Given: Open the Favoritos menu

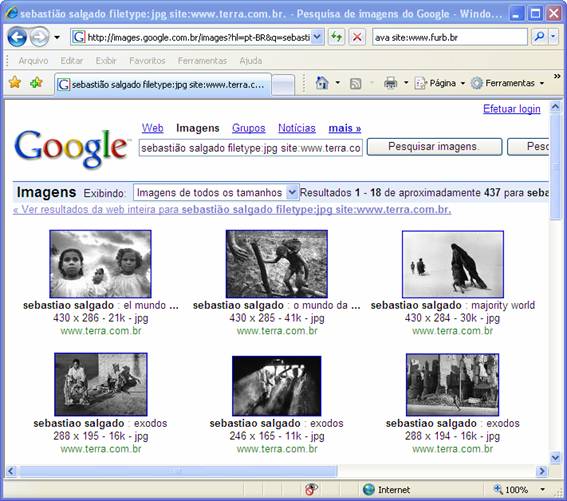Looking at the screenshot, I should tap(147, 61).
